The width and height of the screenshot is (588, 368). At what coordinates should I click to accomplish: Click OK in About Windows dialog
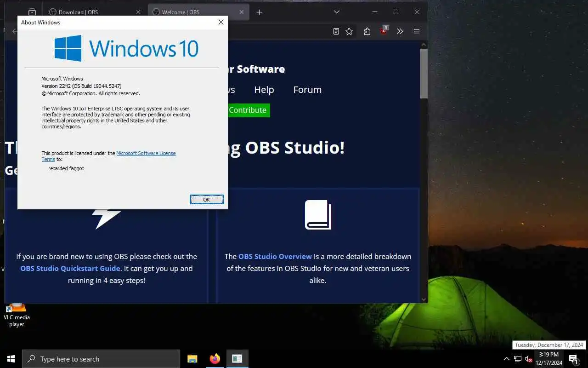click(207, 200)
